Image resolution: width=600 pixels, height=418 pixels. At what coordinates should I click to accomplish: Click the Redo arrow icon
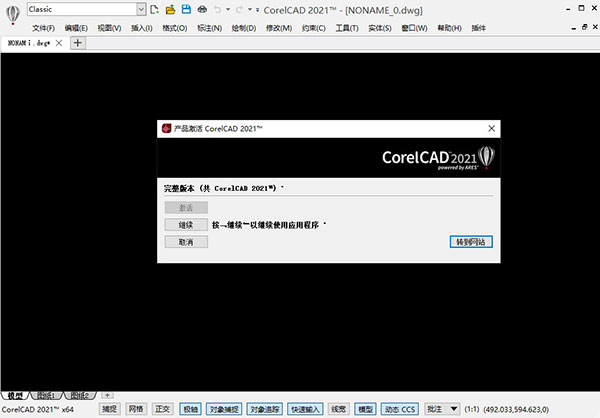click(238, 9)
